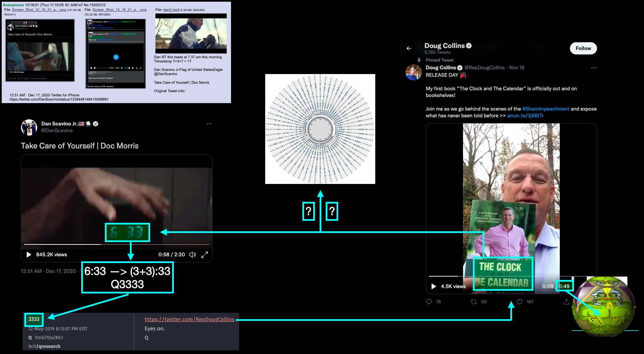Click the @DanScavino handle under the name
Viewport: 644px width, 354px height.
pyautogui.click(x=57, y=131)
